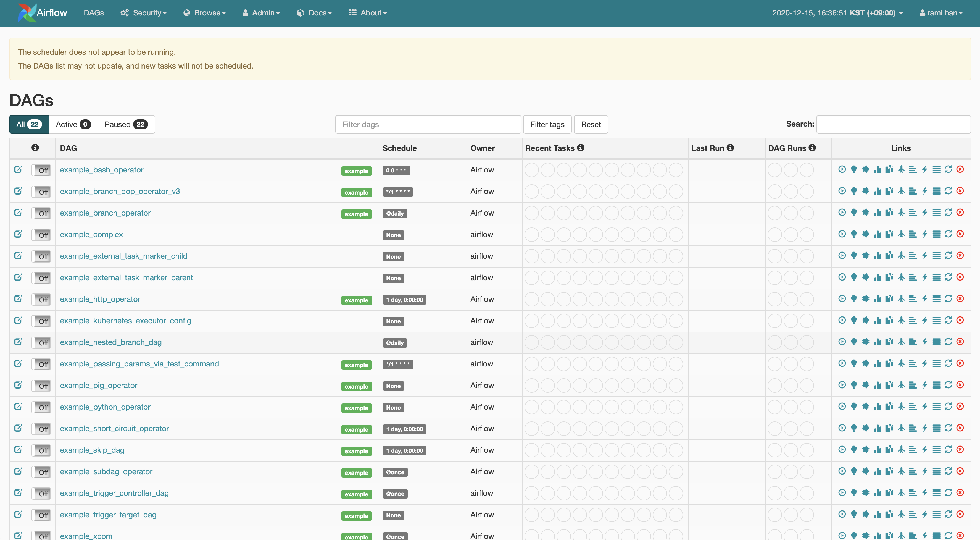The height and width of the screenshot is (540, 980).
Task: Unpause example_short_circuit_operator with Off toggle
Action: [41, 429]
